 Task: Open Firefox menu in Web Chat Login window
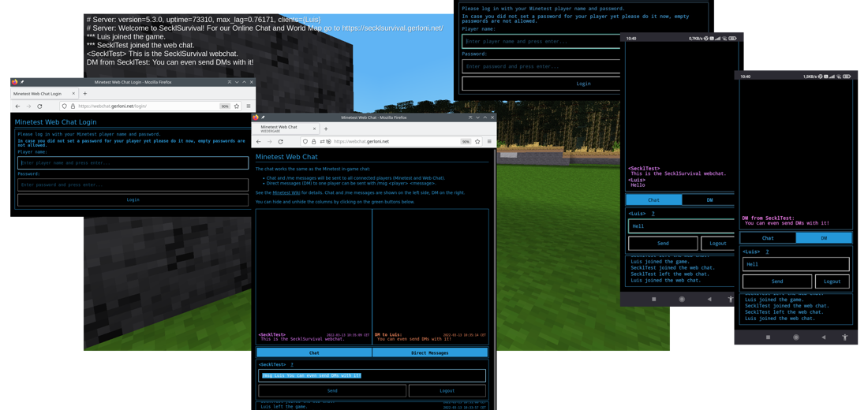(249, 106)
